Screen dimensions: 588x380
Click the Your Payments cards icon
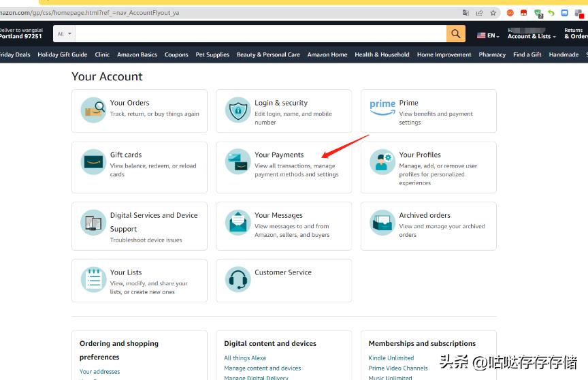pyautogui.click(x=238, y=162)
